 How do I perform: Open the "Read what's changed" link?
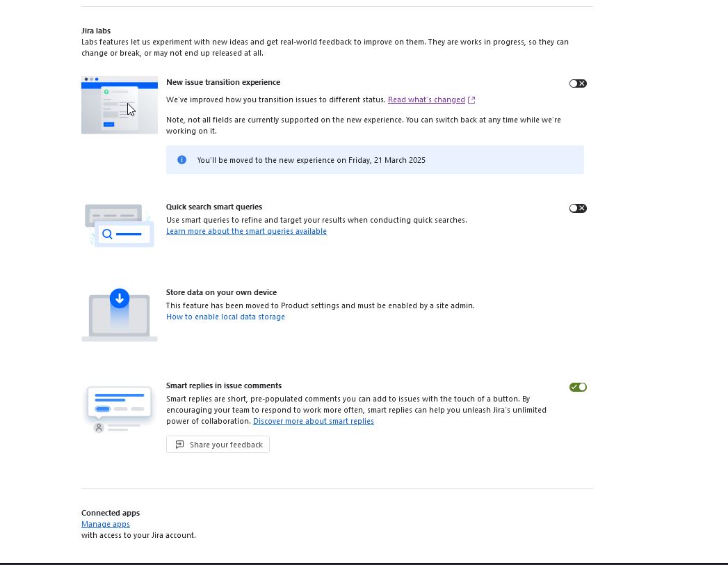tap(426, 100)
